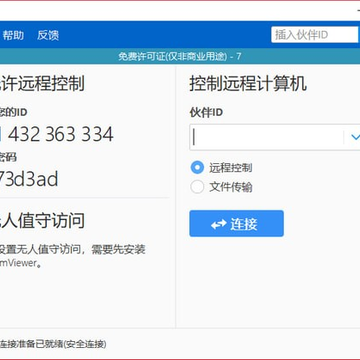The height and width of the screenshot is (360, 360).
Task: Click the 免费许可证 license banner
Action: click(x=180, y=56)
